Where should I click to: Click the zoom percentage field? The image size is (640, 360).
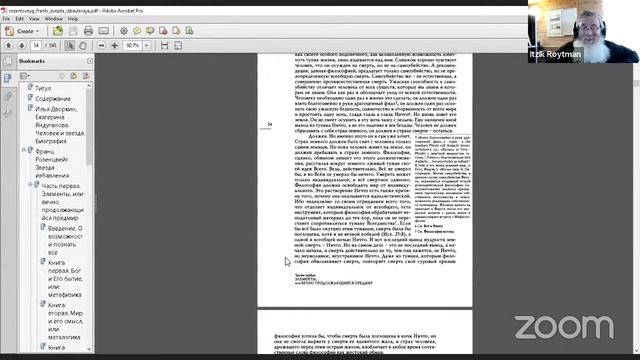(x=132, y=46)
